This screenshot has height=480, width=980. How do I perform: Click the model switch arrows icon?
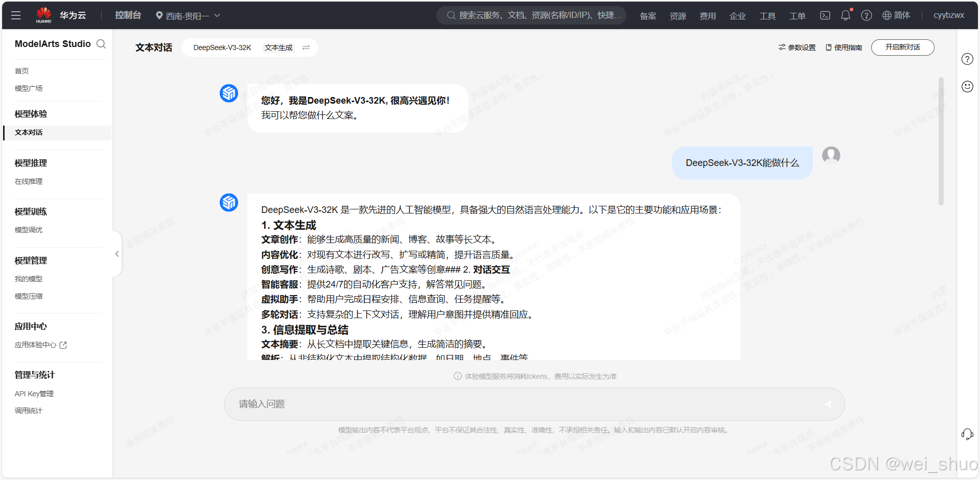(306, 47)
